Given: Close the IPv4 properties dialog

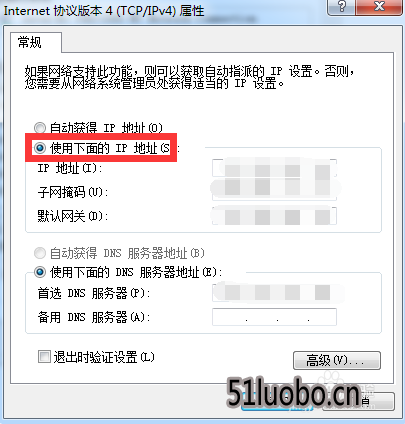Looking at the screenshot, I should 379,7.
